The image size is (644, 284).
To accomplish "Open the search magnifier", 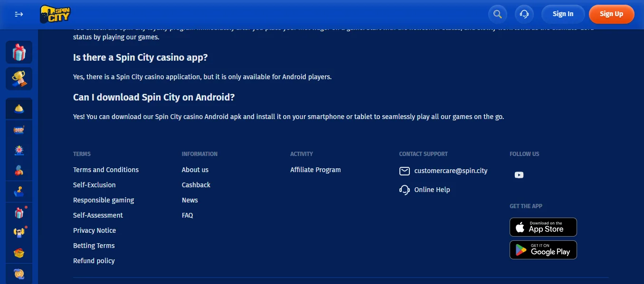I will click(x=497, y=14).
